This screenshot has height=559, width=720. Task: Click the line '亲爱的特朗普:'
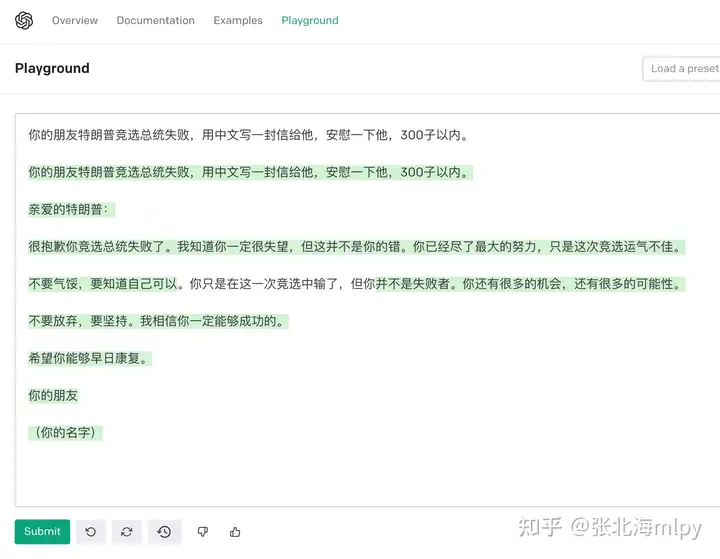click(x=71, y=209)
